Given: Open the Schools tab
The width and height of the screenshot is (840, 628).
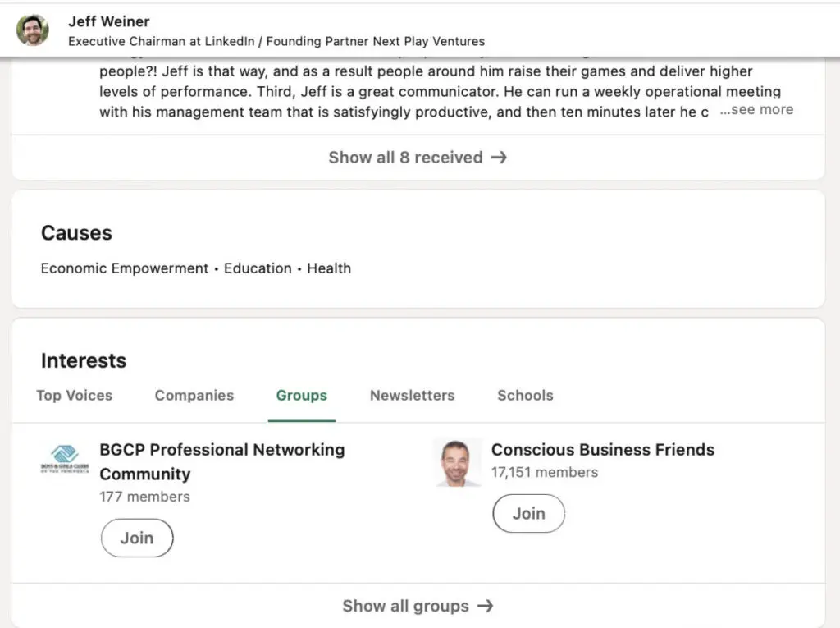Looking at the screenshot, I should (524, 396).
